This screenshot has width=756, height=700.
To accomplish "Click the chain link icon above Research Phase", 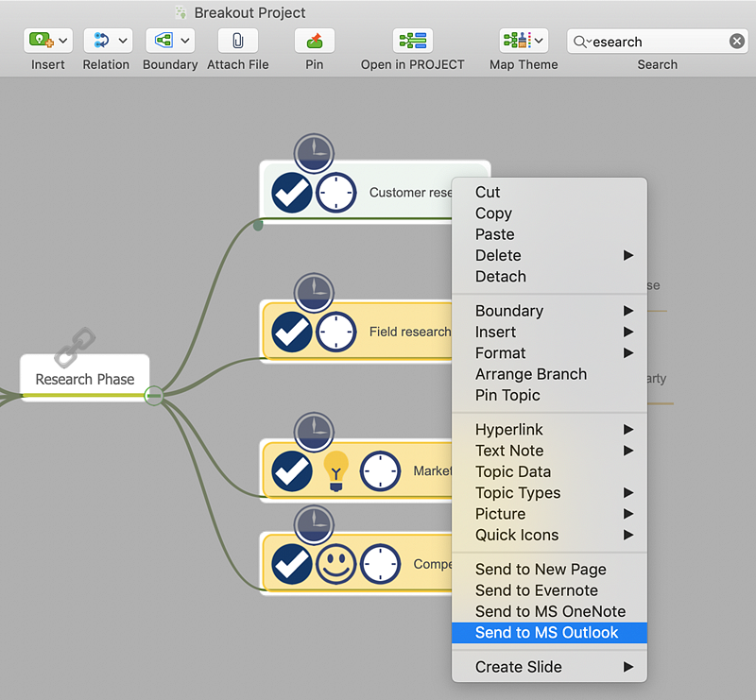I will (x=75, y=347).
